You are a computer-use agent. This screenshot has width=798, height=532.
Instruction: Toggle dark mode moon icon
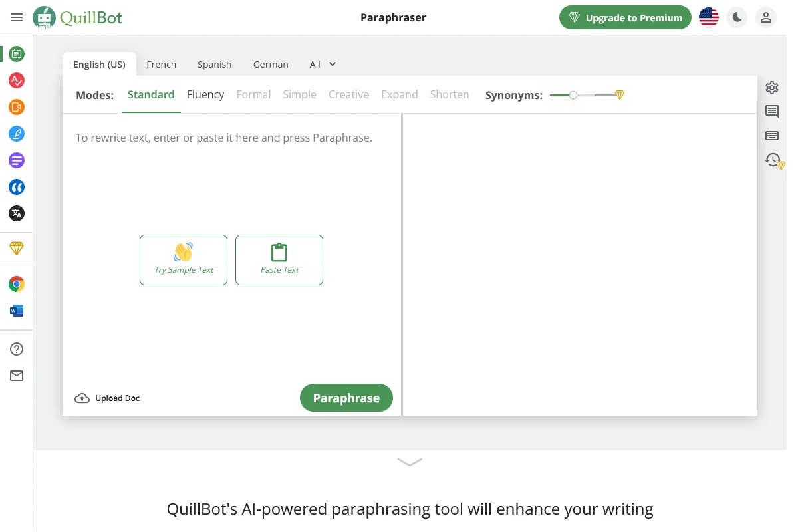coord(737,17)
